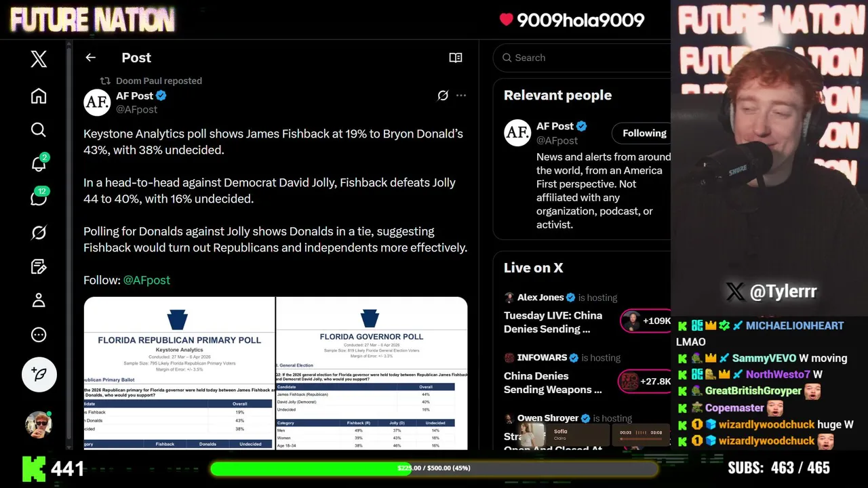Click the 9009hola9009 follower alert
868x488 pixels.
(x=572, y=20)
